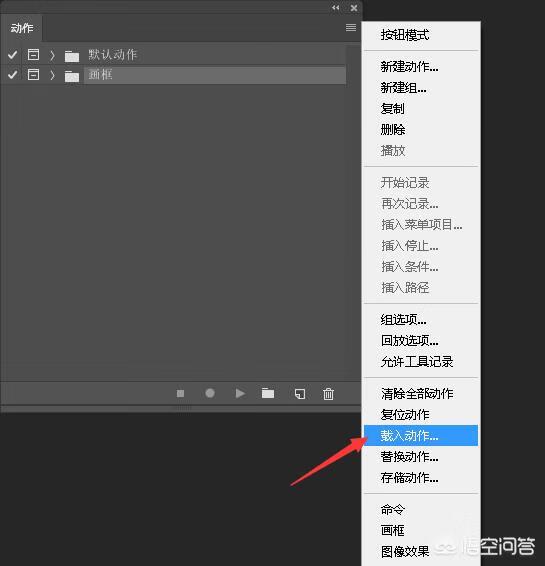Viewport: 545px width, 566px height.
Task: Expand the 画框 set chevron
Action: point(52,75)
